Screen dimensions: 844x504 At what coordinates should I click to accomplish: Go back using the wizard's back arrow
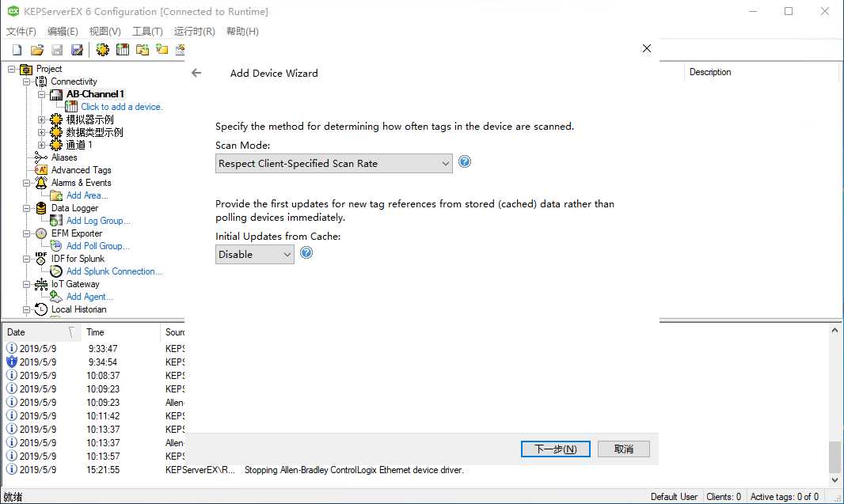point(196,73)
